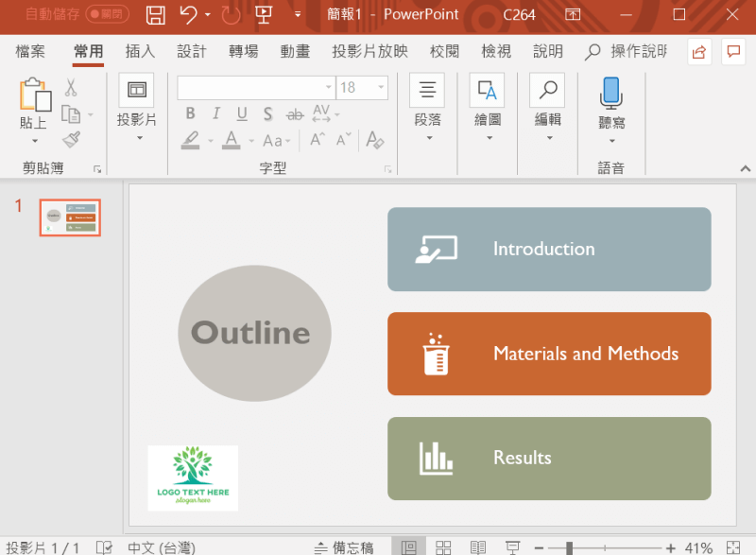Open the 字型 dialog launcher

point(387,168)
